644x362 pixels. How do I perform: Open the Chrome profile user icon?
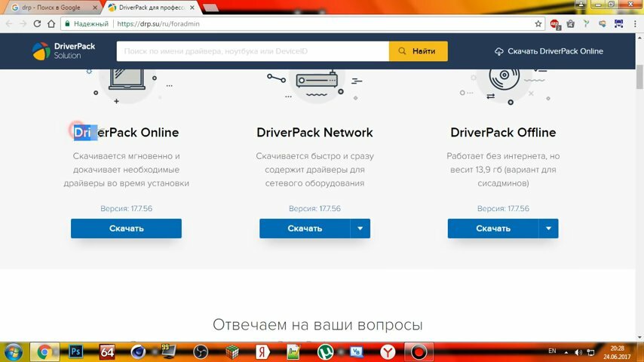point(581,5)
